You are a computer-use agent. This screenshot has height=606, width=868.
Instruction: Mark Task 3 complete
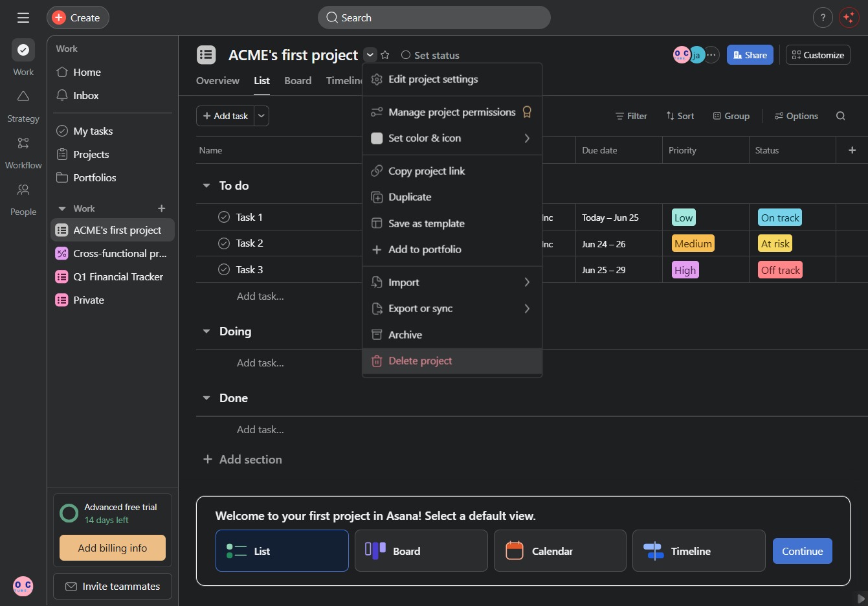(224, 269)
